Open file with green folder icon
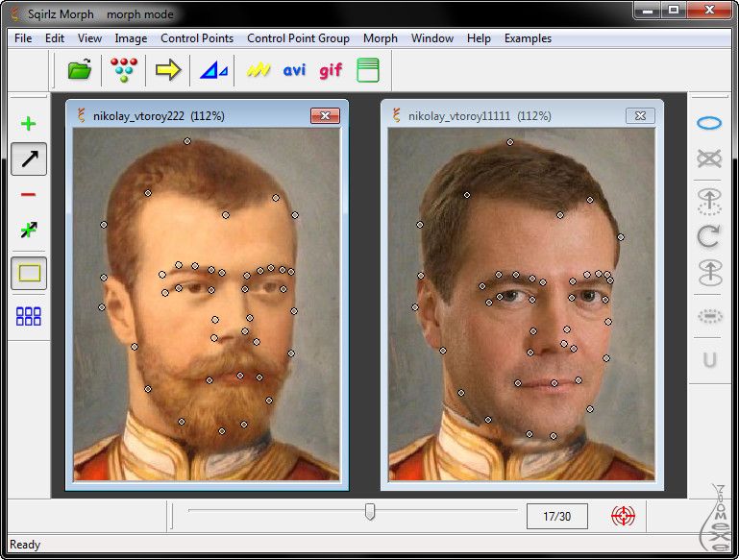 click(x=79, y=70)
